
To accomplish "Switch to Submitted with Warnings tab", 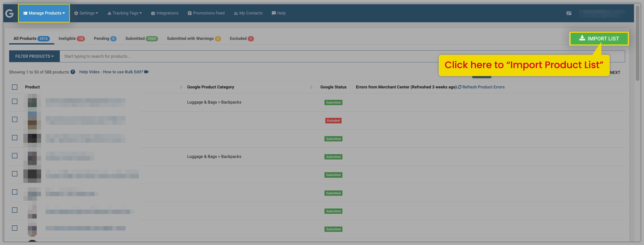I will 194,39.
